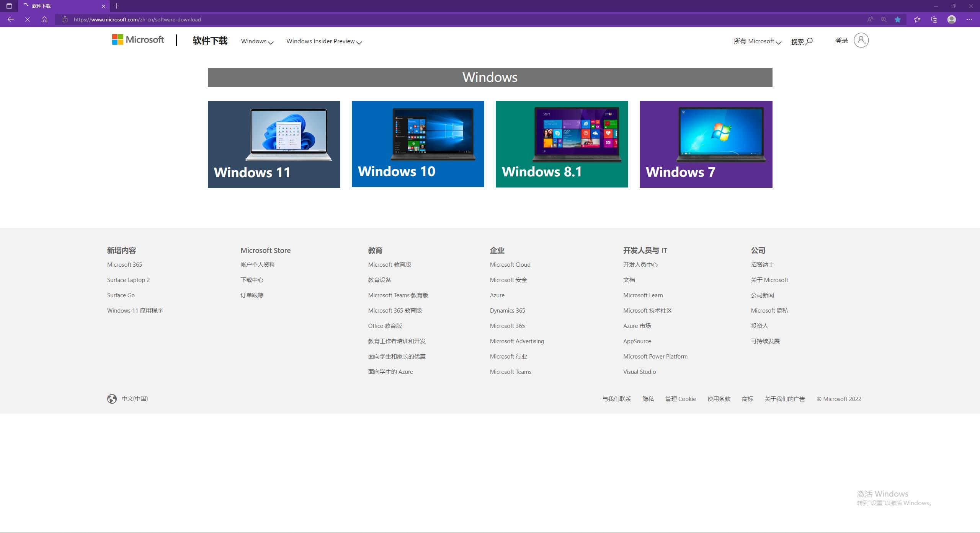Open browser Collections icon
980x533 pixels.
pos(934,20)
